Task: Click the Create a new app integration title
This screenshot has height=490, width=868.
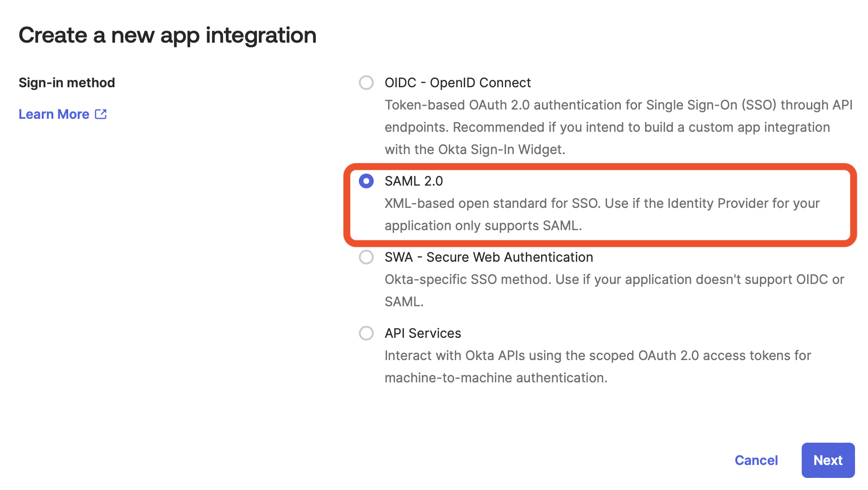Action: point(167,35)
